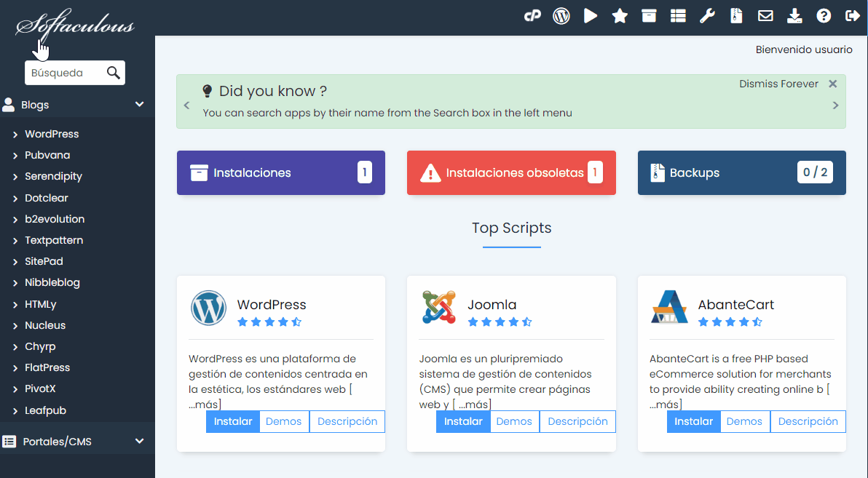868x478 pixels.
Task: Open the installations box icon in toolbar
Action: tap(649, 16)
